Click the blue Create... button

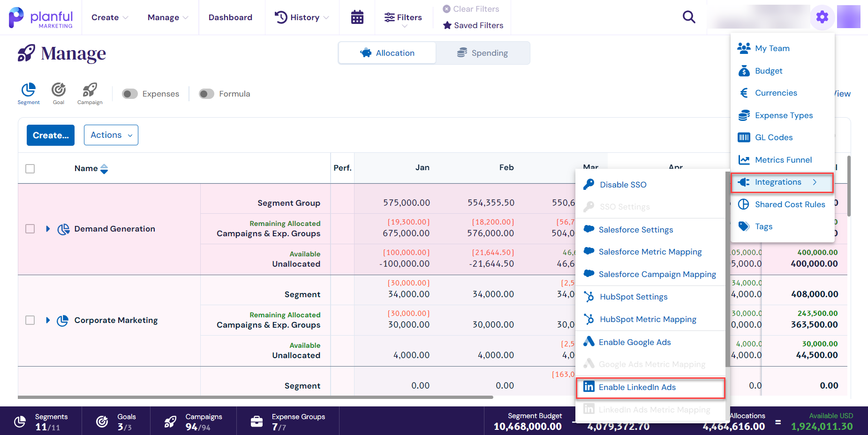[x=51, y=135]
